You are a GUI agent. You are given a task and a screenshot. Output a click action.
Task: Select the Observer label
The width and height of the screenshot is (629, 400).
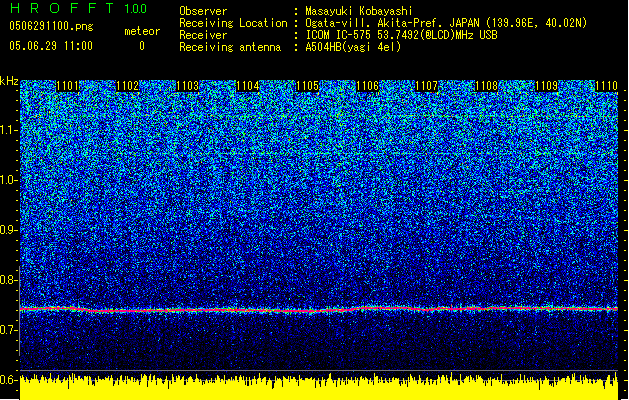click(203, 11)
